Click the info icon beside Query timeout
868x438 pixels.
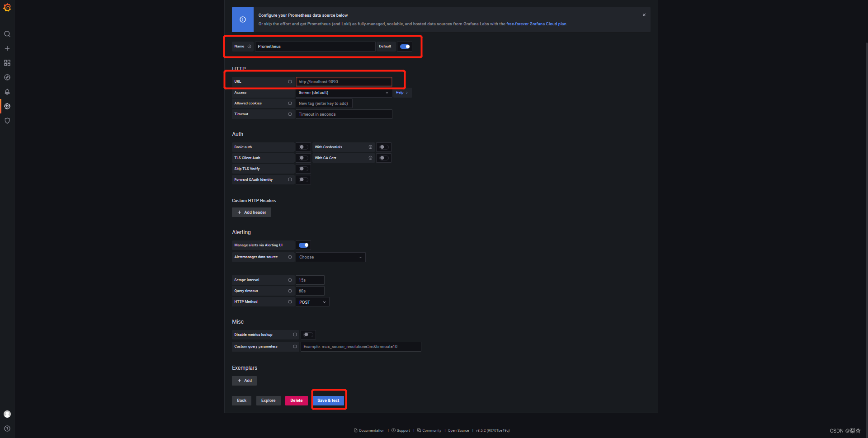coord(290,291)
